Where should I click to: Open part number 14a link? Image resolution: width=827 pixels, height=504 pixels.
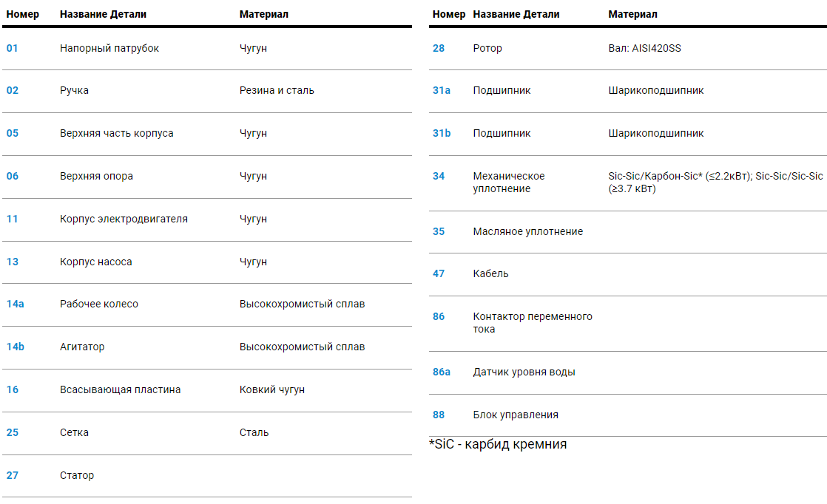coord(16,304)
